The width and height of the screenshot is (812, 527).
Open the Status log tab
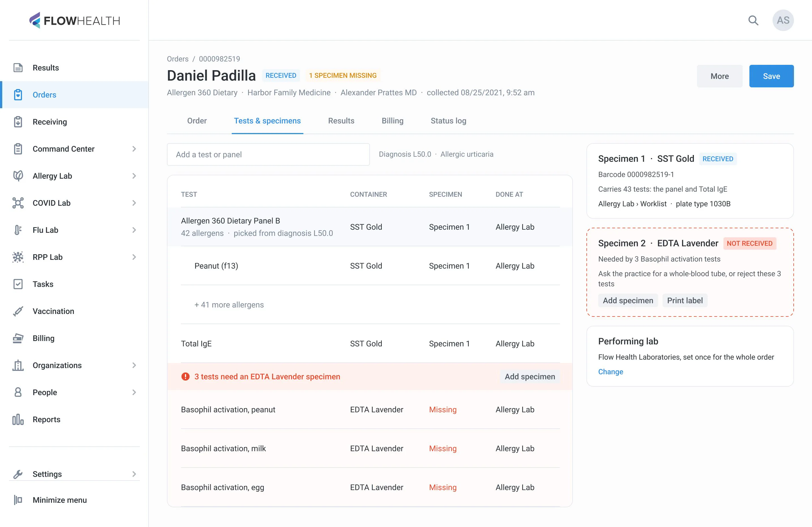tap(448, 121)
